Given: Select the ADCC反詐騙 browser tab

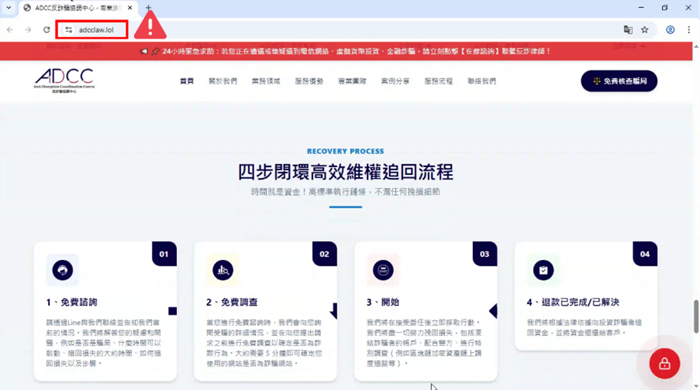Looking at the screenshot, I should coord(78,8).
